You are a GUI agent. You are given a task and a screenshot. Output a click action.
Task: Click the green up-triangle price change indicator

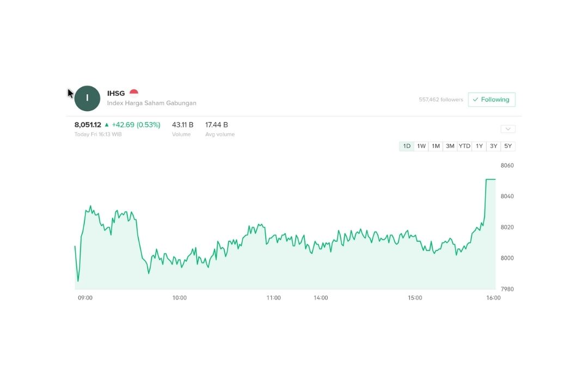107,125
